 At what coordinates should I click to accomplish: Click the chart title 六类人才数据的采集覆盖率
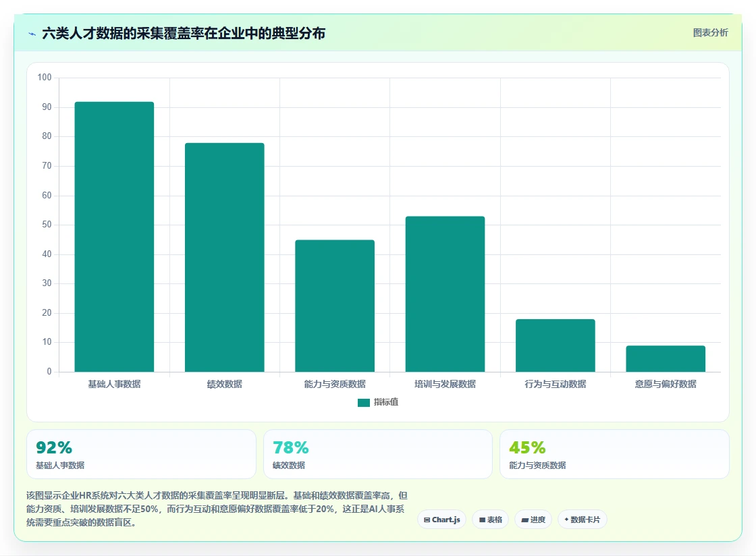click(123, 33)
